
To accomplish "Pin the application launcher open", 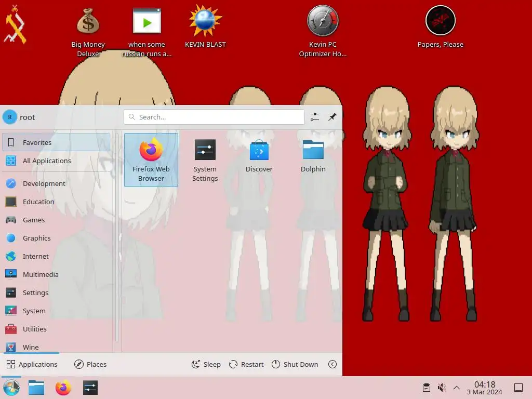I will click(x=332, y=117).
